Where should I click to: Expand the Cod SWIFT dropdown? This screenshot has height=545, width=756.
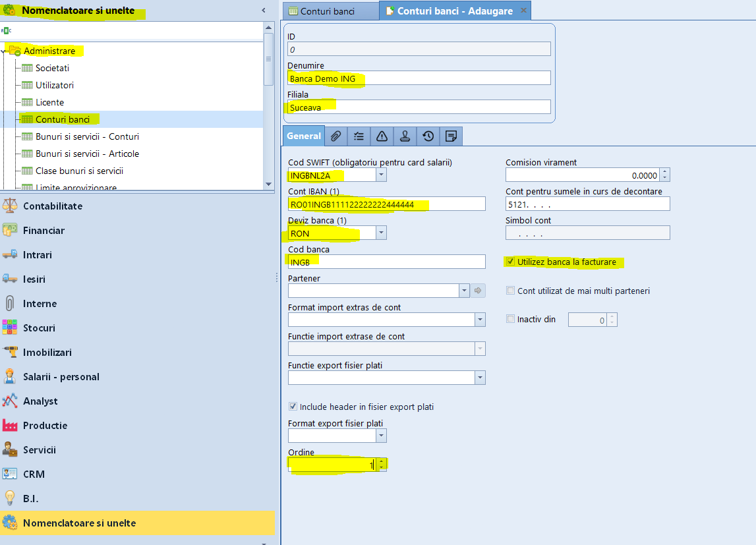(x=382, y=175)
